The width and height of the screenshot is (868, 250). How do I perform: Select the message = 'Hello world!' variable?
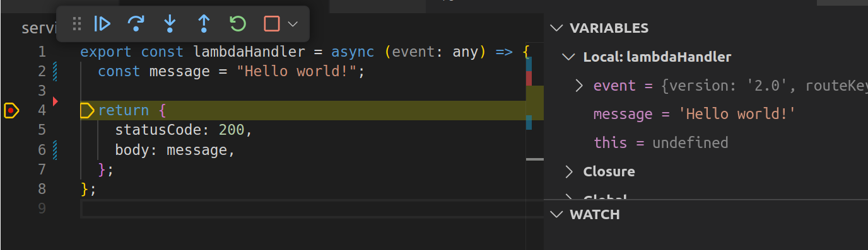[x=694, y=114]
